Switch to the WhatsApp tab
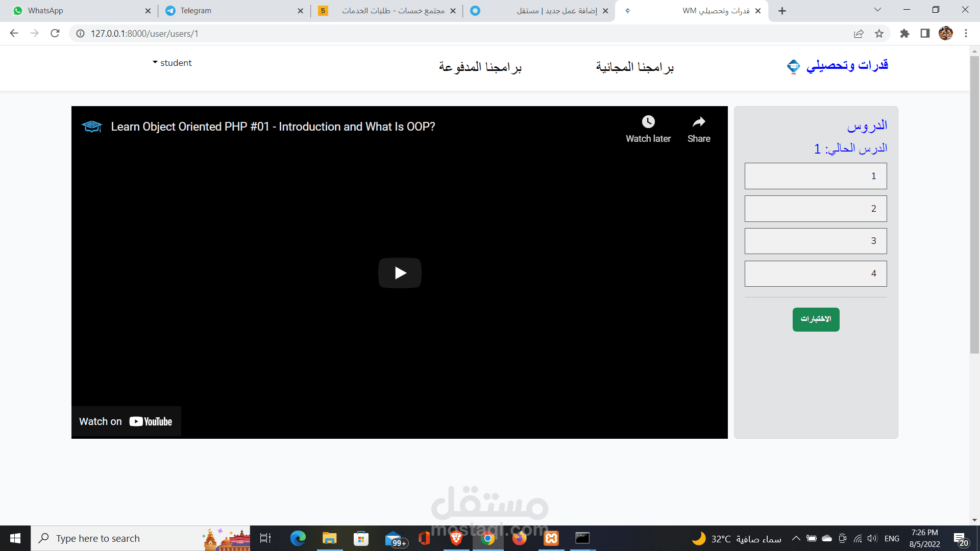 pyautogui.click(x=45, y=11)
